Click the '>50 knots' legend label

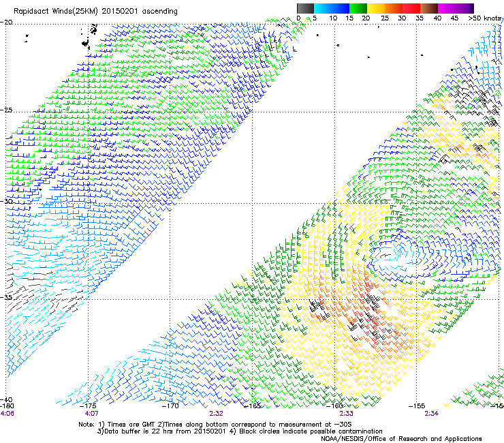484,18
